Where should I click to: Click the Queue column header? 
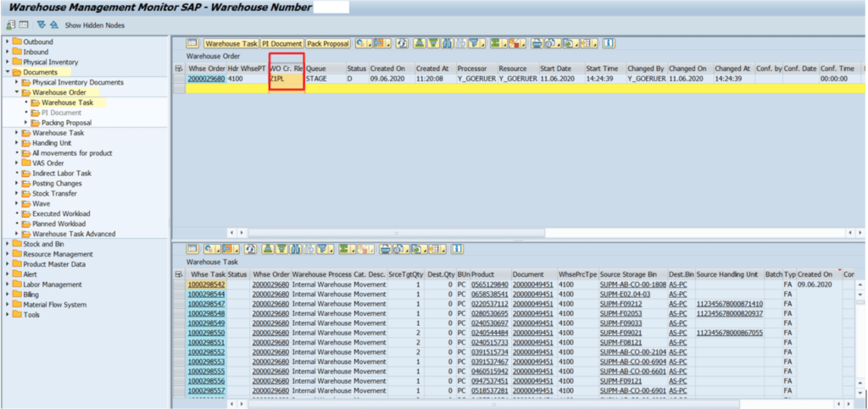315,68
